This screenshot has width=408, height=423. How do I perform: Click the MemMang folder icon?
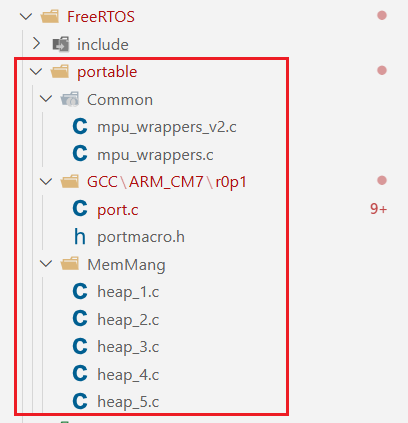tap(70, 264)
